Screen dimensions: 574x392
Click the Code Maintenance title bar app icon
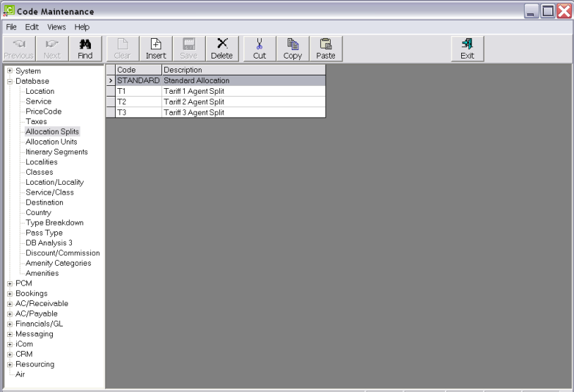8,11
